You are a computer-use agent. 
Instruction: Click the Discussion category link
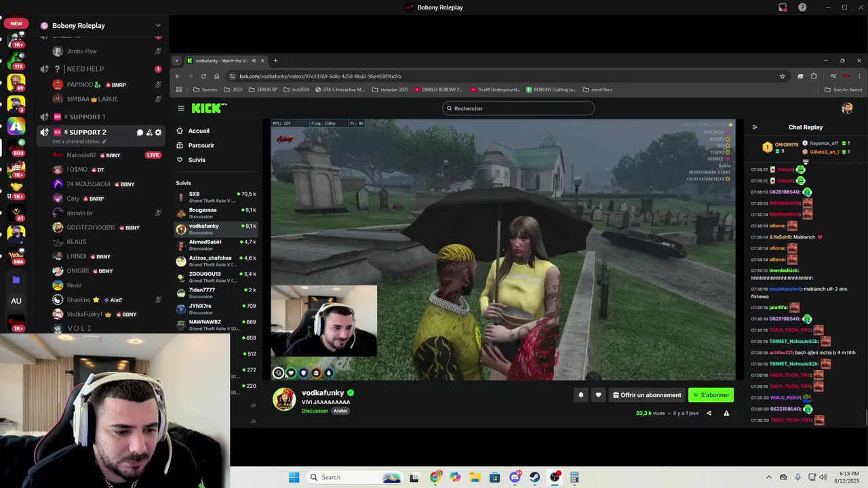tap(315, 411)
